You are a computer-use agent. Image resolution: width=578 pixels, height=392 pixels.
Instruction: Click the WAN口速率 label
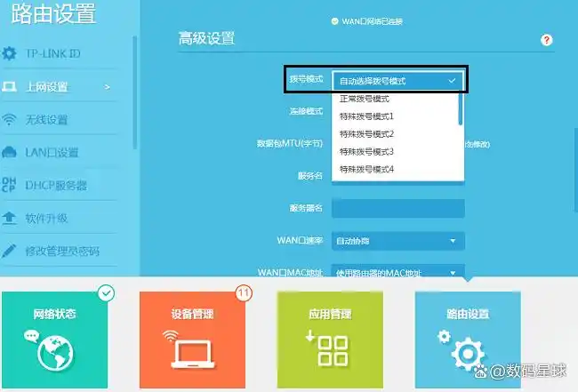(x=300, y=241)
